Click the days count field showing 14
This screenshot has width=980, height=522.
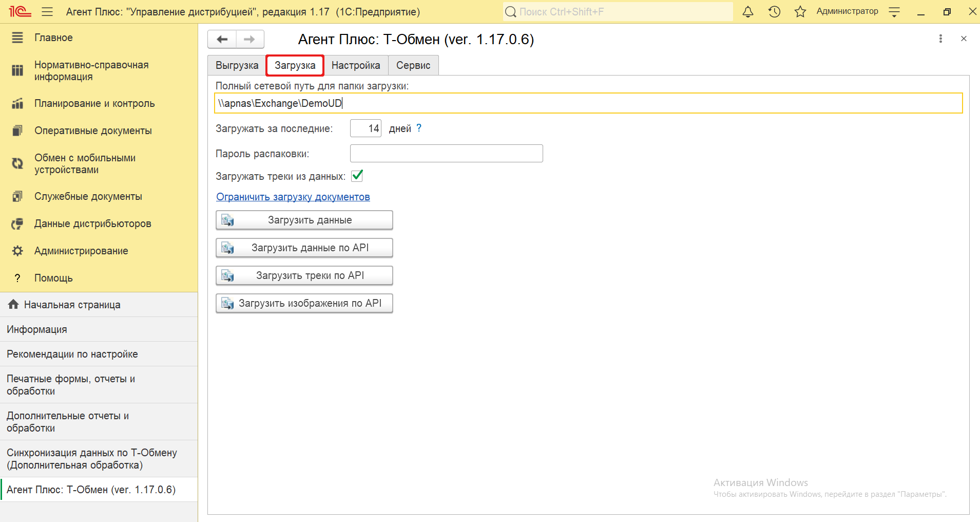click(366, 128)
